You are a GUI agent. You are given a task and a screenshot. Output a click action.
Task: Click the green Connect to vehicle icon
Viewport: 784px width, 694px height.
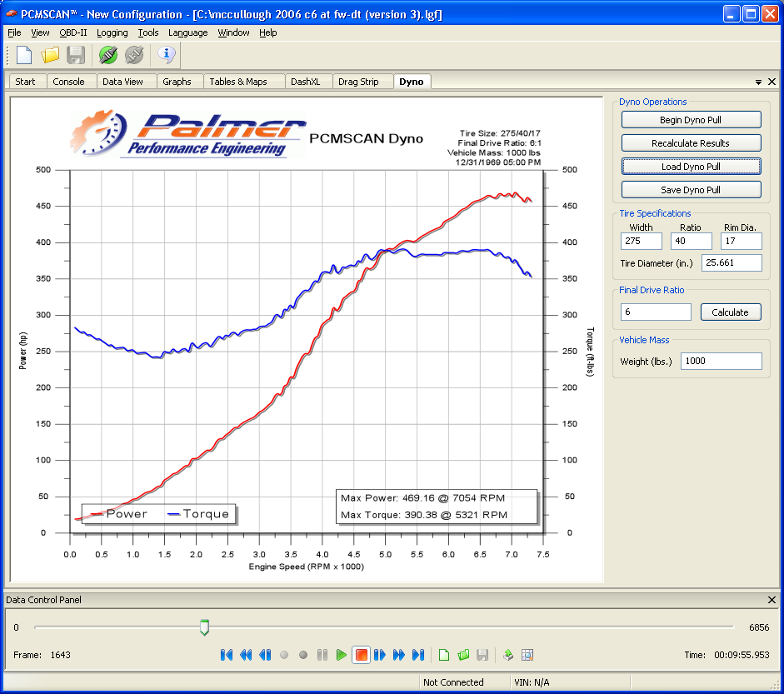107,55
